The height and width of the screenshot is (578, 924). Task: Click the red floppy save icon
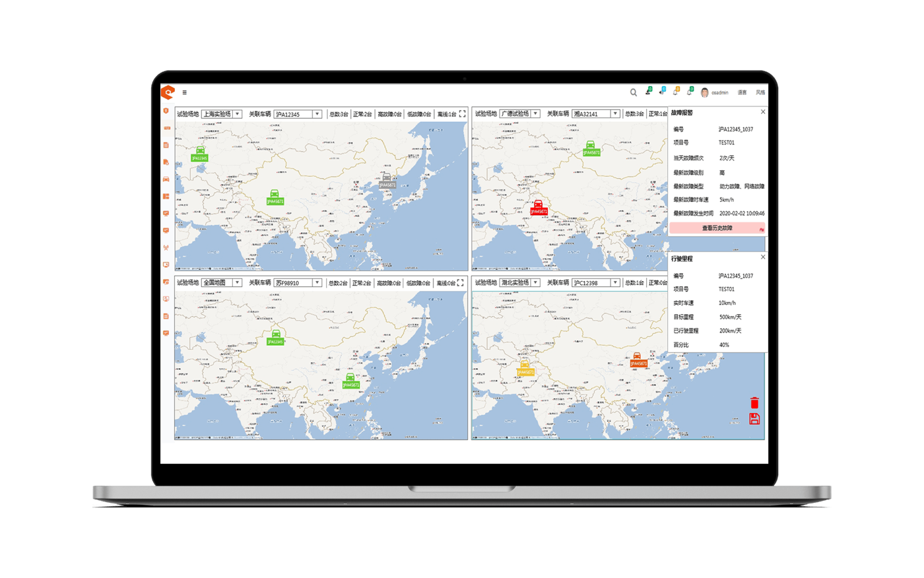pyautogui.click(x=754, y=419)
